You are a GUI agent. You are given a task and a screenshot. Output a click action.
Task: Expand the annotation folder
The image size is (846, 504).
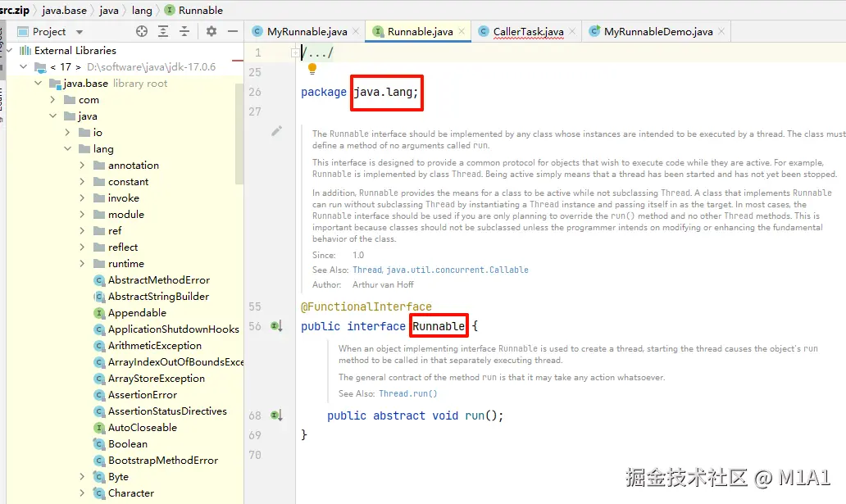82,165
